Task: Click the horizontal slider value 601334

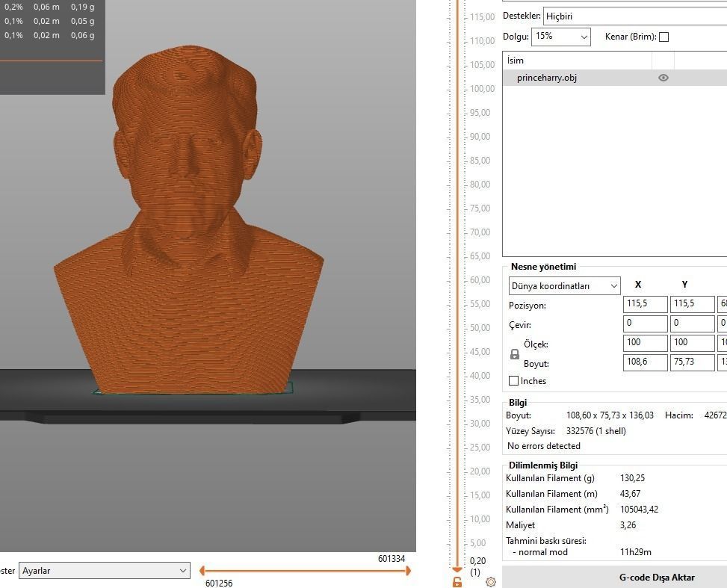Action: pyautogui.click(x=392, y=559)
